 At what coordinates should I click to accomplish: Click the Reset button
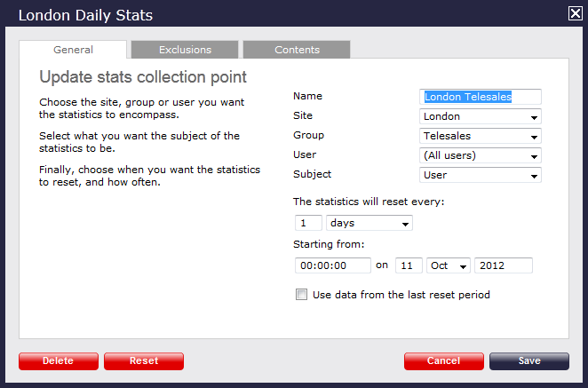pos(143,361)
